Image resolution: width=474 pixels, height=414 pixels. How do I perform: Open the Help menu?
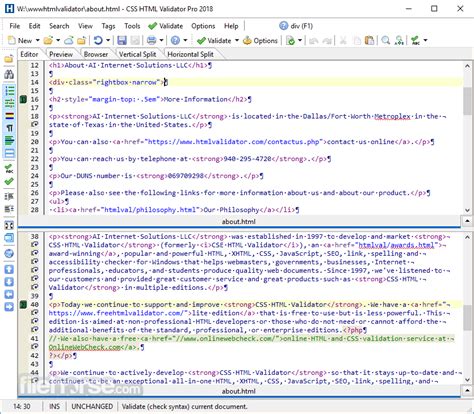(231, 26)
